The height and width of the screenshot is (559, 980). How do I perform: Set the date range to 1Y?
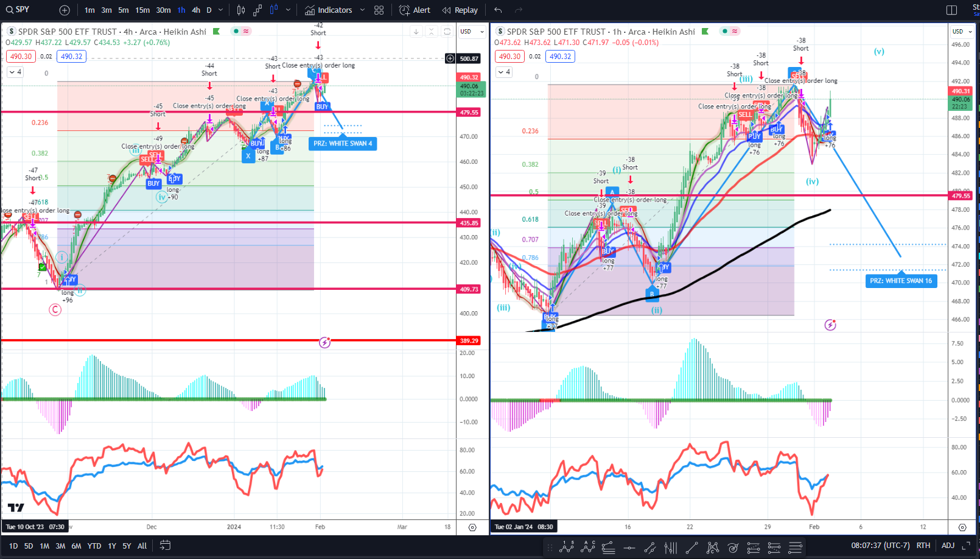(112, 546)
